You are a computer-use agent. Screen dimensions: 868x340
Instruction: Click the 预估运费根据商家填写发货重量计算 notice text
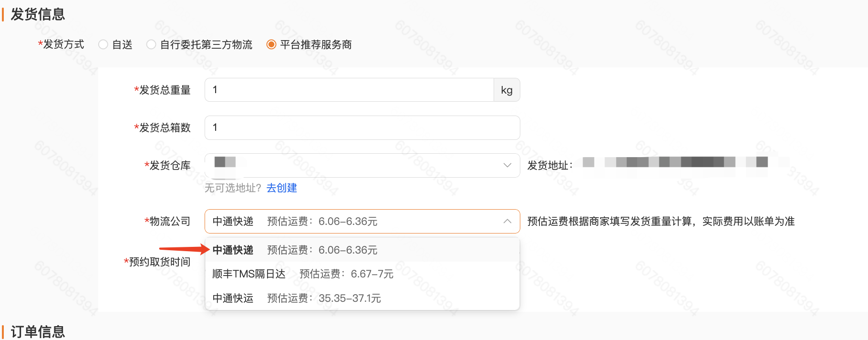tap(661, 222)
